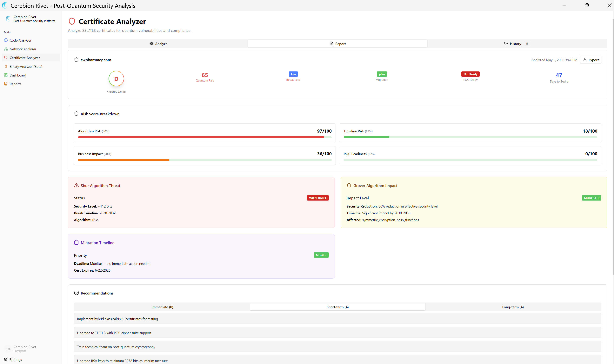Open Code Analyzer from sidebar

pos(31,40)
